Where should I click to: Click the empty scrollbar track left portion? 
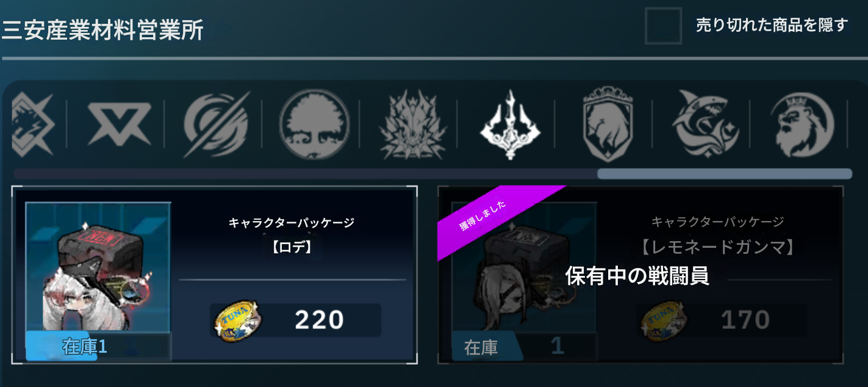(x=305, y=174)
